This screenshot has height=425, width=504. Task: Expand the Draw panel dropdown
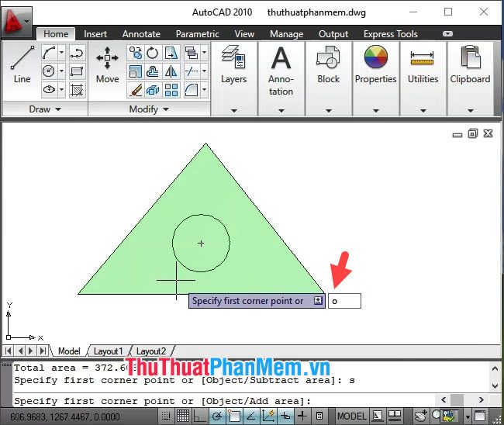click(x=44, y=109)
